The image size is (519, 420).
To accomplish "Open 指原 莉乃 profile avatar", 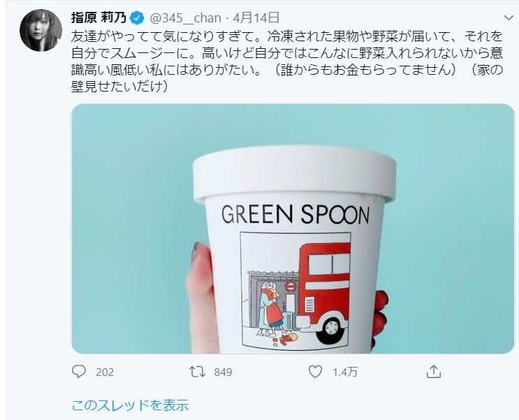I will point(41,30).
